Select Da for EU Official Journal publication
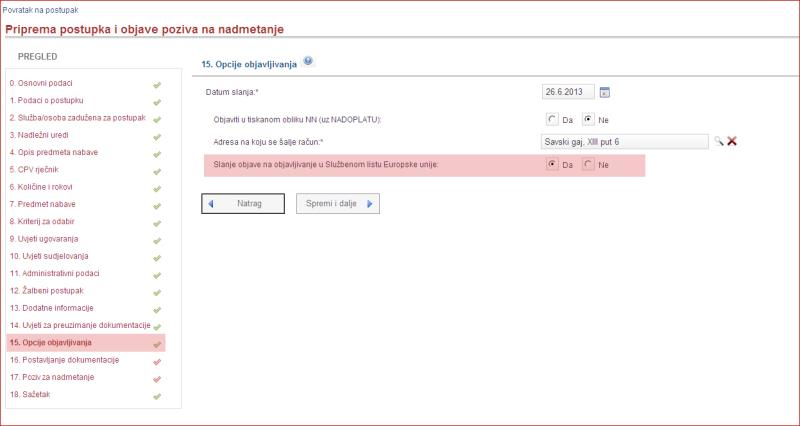 pos(552,165)
